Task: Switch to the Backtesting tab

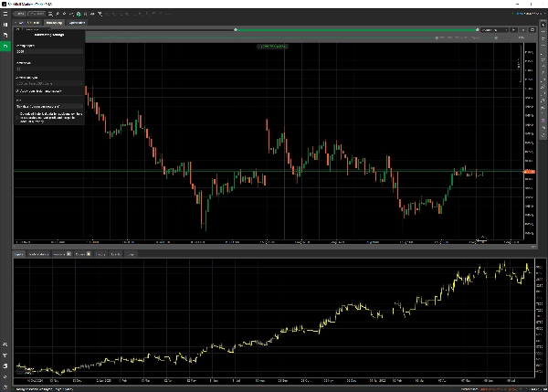Action: [x=54, y=23]
